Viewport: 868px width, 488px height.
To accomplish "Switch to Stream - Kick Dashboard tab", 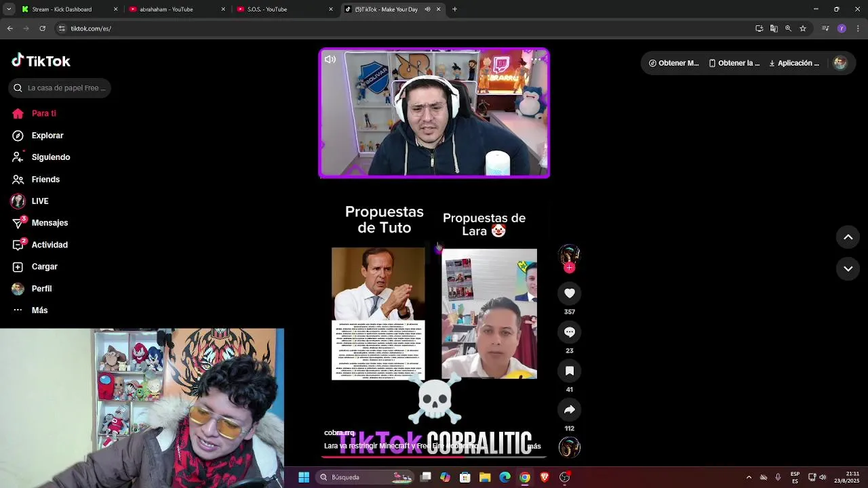I will coord(70,9).
